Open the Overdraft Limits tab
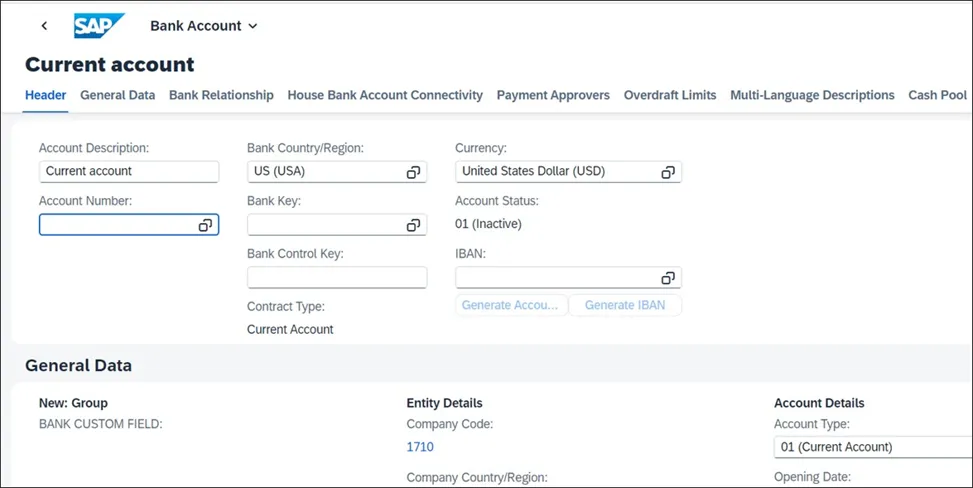 tap(670, 95)
